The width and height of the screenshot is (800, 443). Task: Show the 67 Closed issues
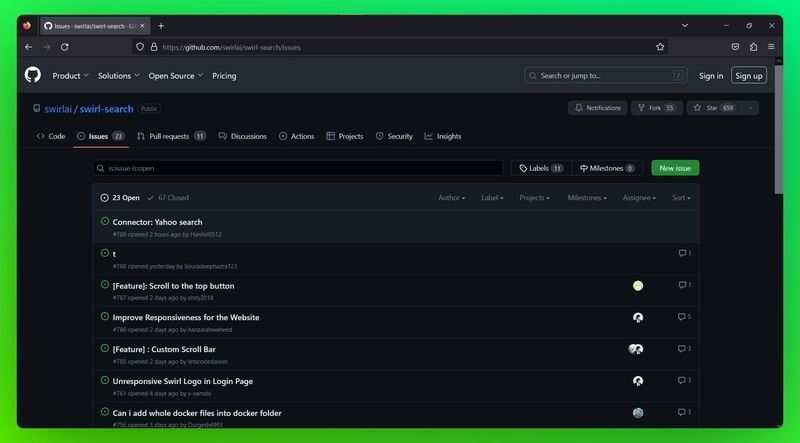(168, 198)
